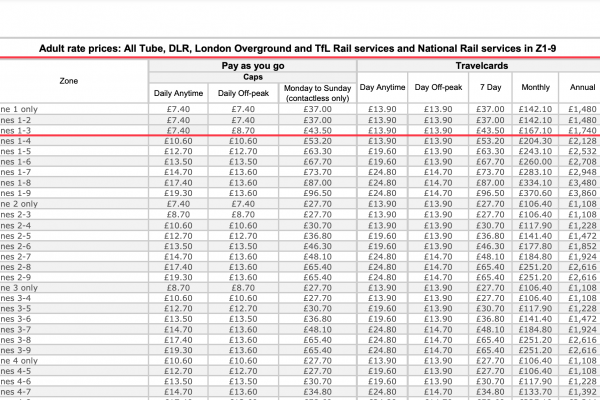Click the Zone column header
Viewport: 600px width, 400px height.
(x=68, y=78)
